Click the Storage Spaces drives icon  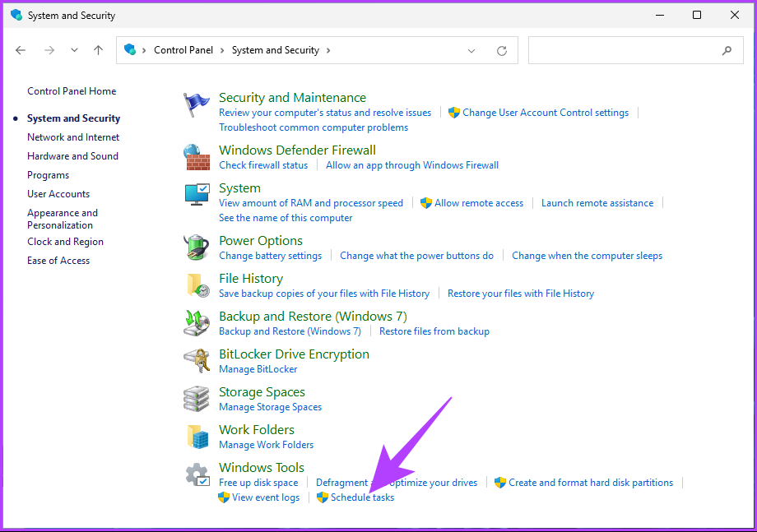(x=196, y=399)
